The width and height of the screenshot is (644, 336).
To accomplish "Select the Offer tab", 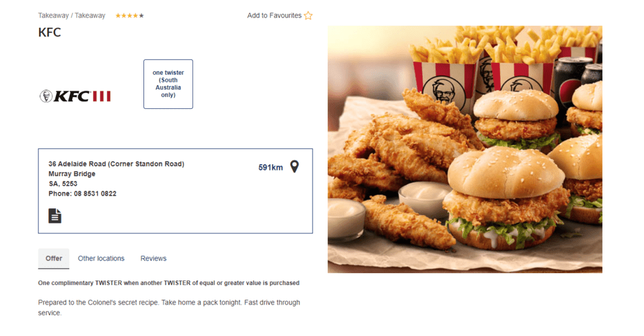I will point(54,259).
